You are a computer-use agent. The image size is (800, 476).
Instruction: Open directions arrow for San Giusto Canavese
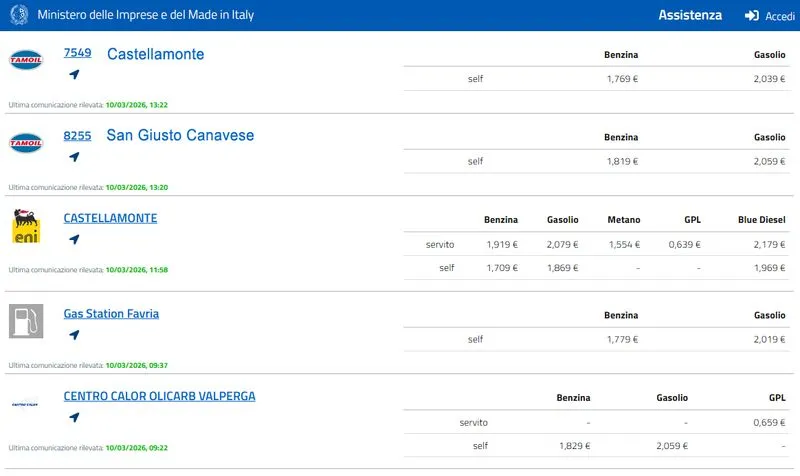click(x=74, y=157)
